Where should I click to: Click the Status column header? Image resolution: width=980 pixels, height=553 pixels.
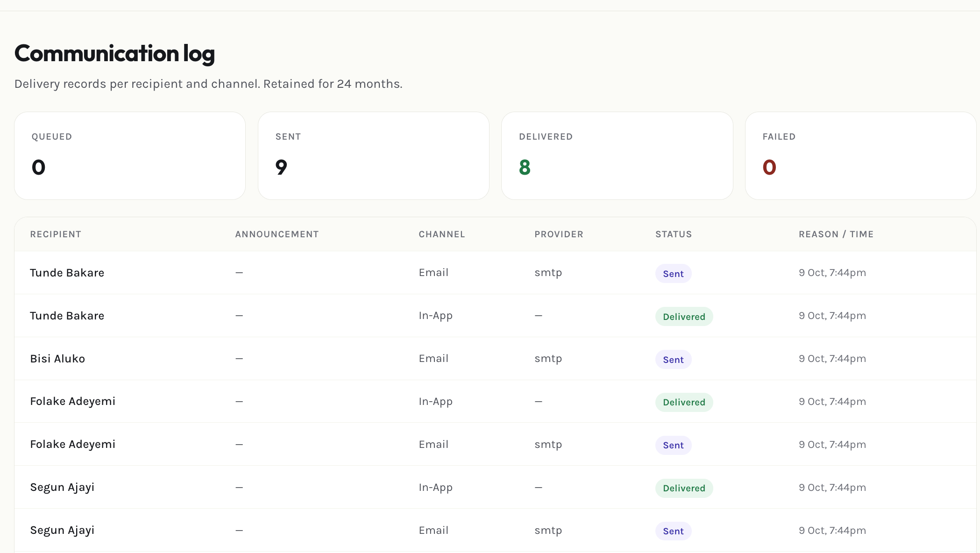(674, 234)
